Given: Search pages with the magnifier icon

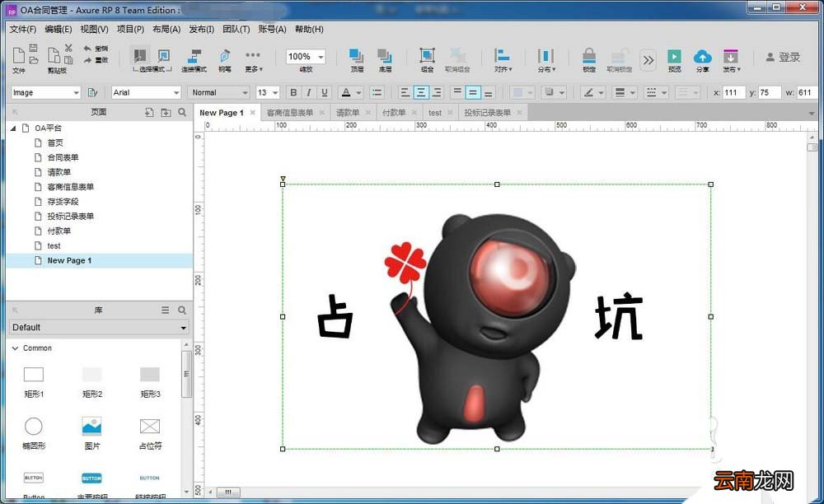Looking at the screenshot, I should point(182,112).
